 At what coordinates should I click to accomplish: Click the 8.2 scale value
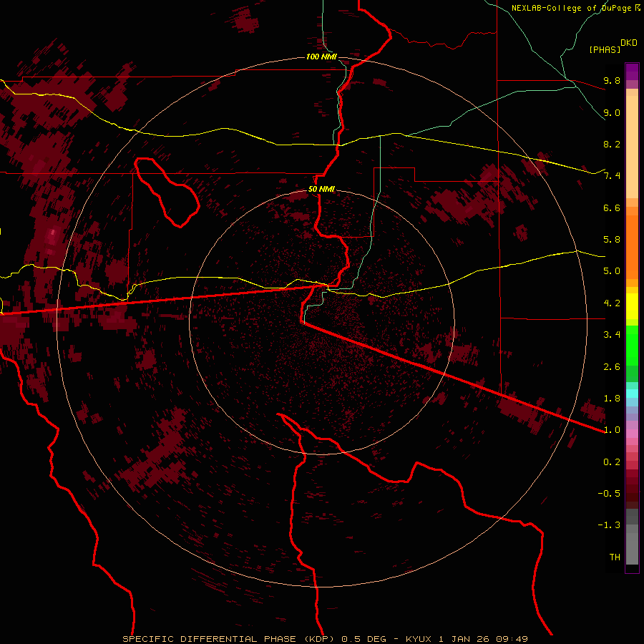tap(612, 144)
